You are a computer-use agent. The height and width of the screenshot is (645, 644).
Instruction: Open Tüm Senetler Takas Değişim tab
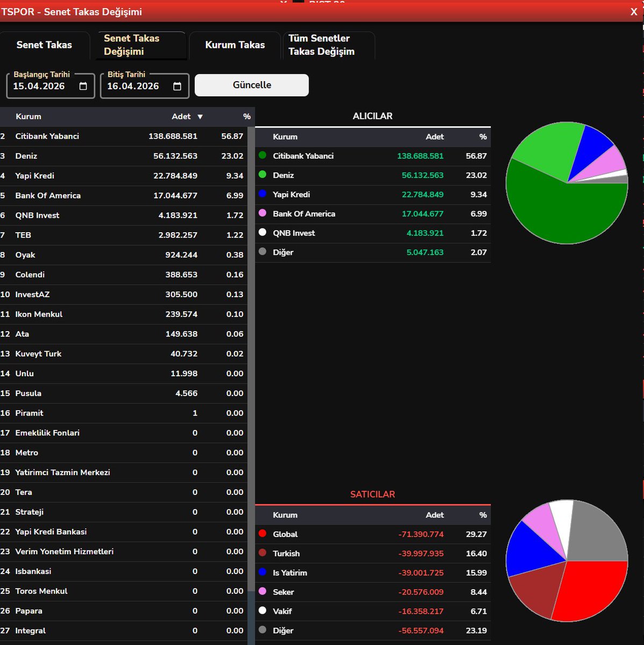tap(328, 45)
